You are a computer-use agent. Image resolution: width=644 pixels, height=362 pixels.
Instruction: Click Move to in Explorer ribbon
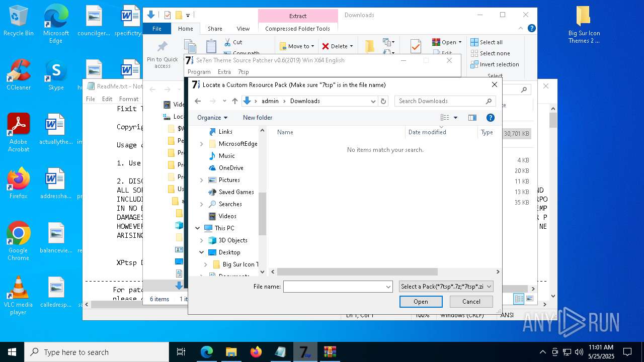(x=297, y=46)
